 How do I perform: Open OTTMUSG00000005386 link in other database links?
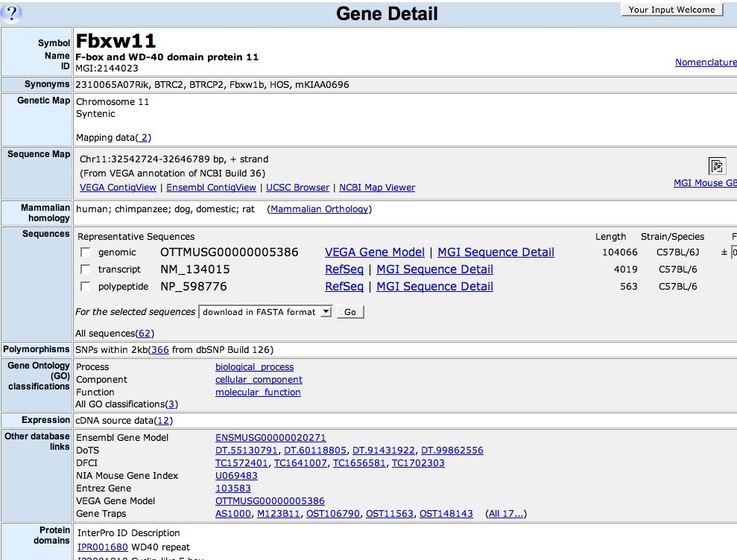(270, 501)
